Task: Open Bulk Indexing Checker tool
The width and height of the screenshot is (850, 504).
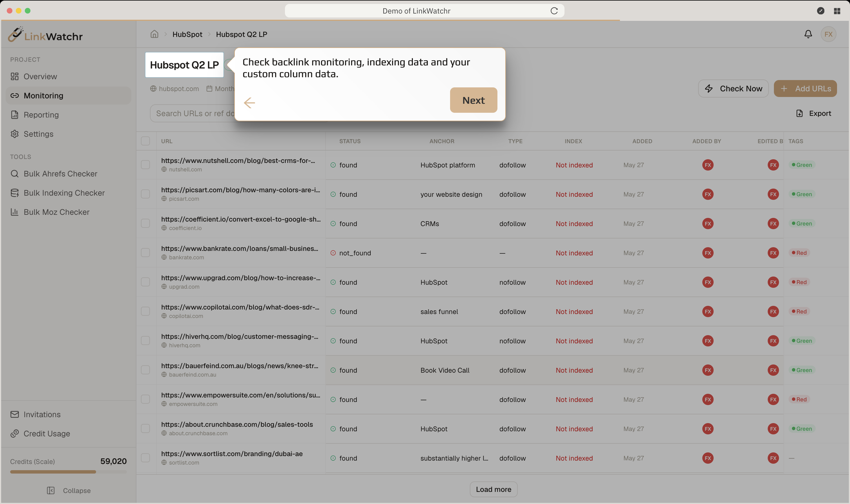Action: (x=68, y=193)
